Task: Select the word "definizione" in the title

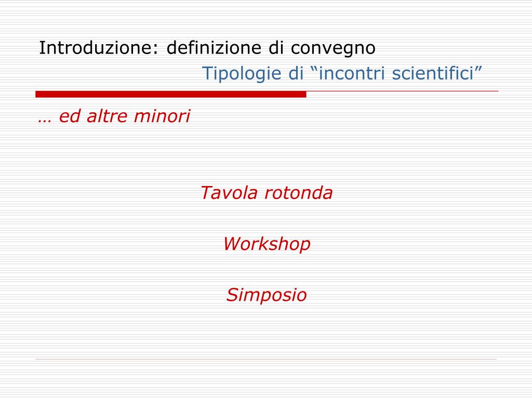Action: click(x=214, y=48)
